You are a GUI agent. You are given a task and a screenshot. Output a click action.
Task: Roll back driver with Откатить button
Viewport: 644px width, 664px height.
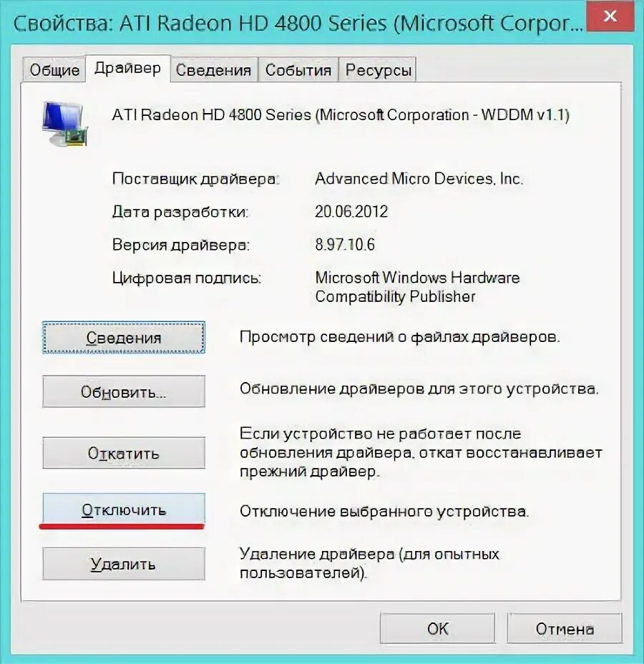coord(124,453)
